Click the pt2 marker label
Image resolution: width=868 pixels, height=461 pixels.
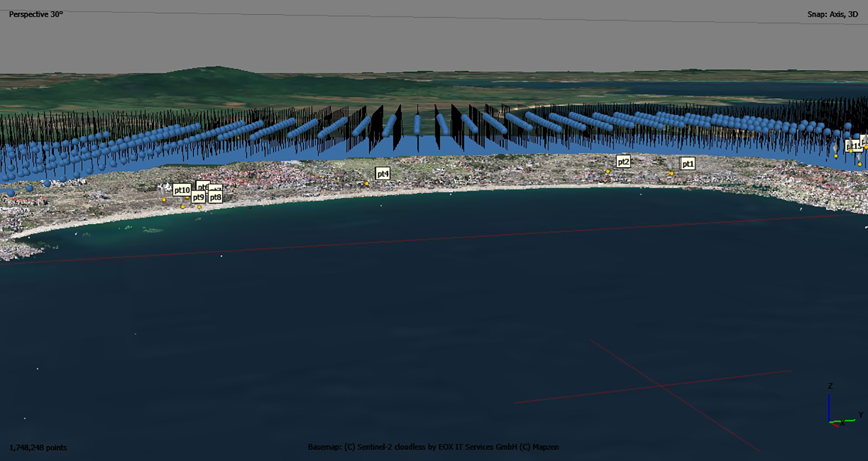click(x=623, y=161)
